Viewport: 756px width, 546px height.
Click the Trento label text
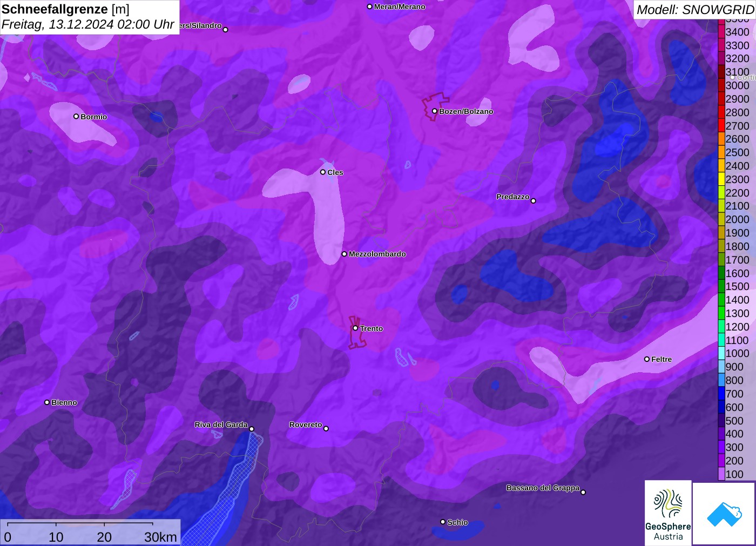pos(372,328)
